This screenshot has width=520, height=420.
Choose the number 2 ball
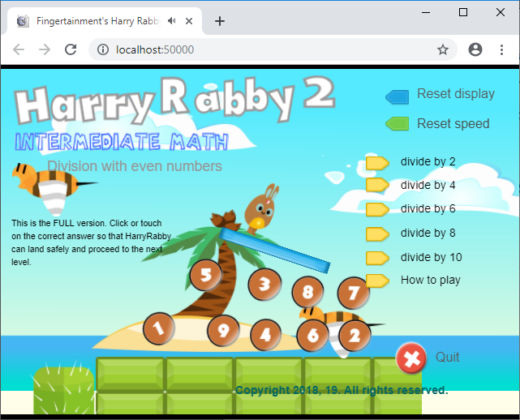pos(354,334)
